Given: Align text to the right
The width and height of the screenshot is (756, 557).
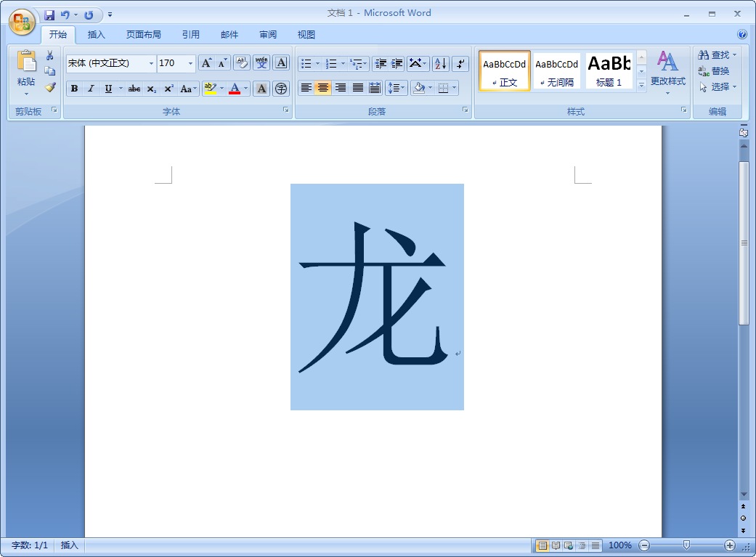Looking at the screenshot, I should [x=341, y=88].
